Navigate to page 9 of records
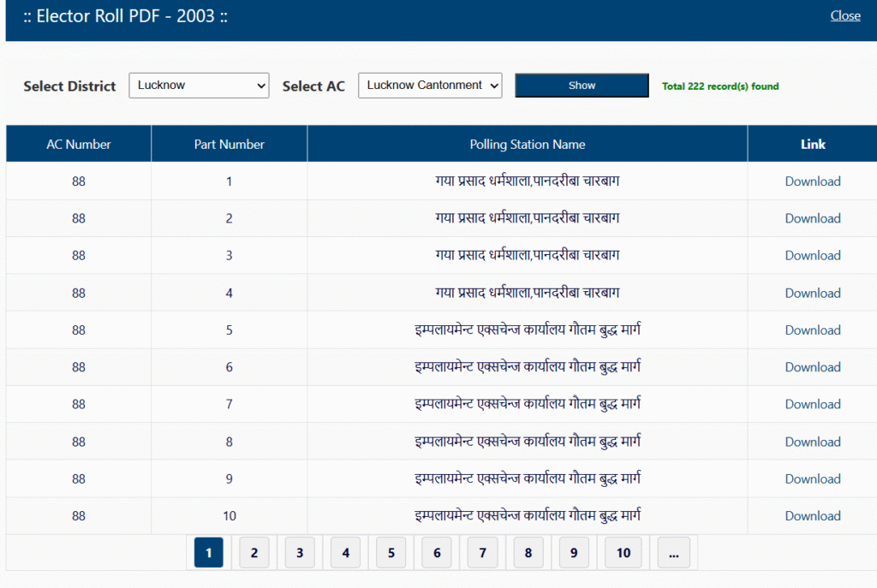 tap(574, 553)
